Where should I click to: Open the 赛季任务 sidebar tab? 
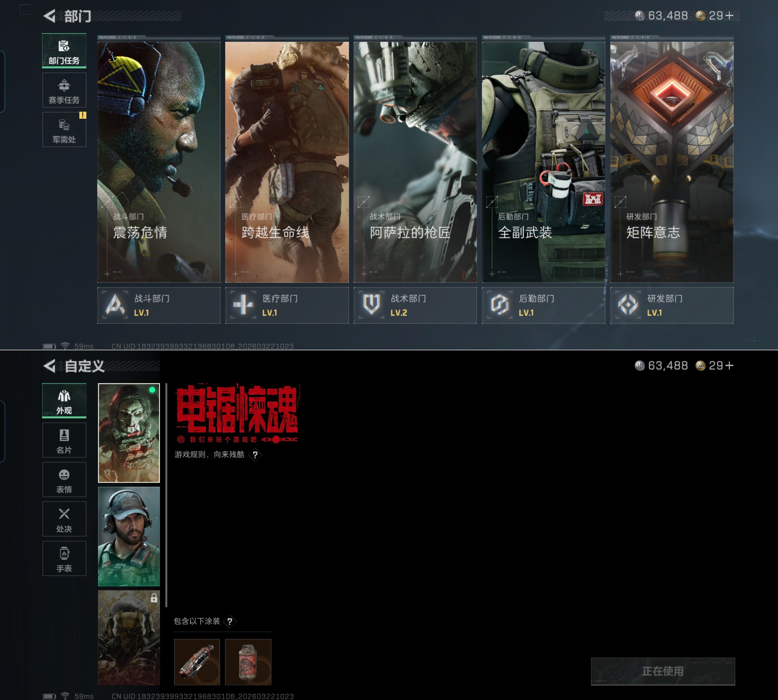[64, 91]
